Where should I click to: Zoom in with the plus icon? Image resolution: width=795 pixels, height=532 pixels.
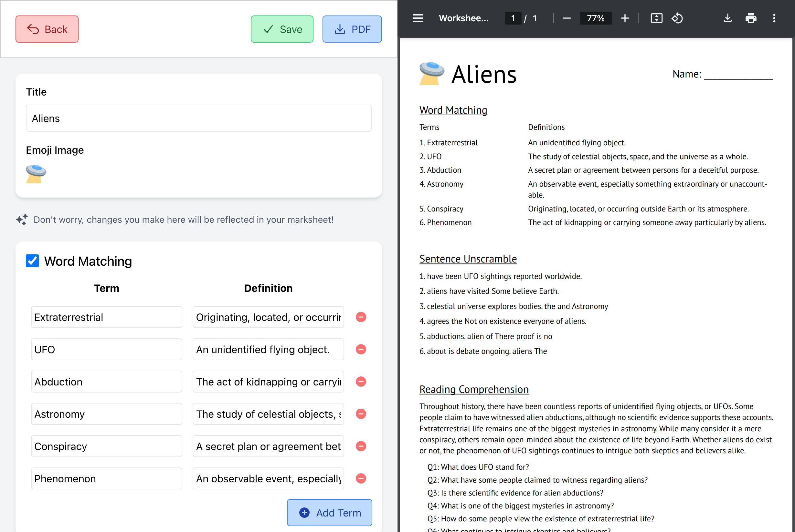(624, 18)
